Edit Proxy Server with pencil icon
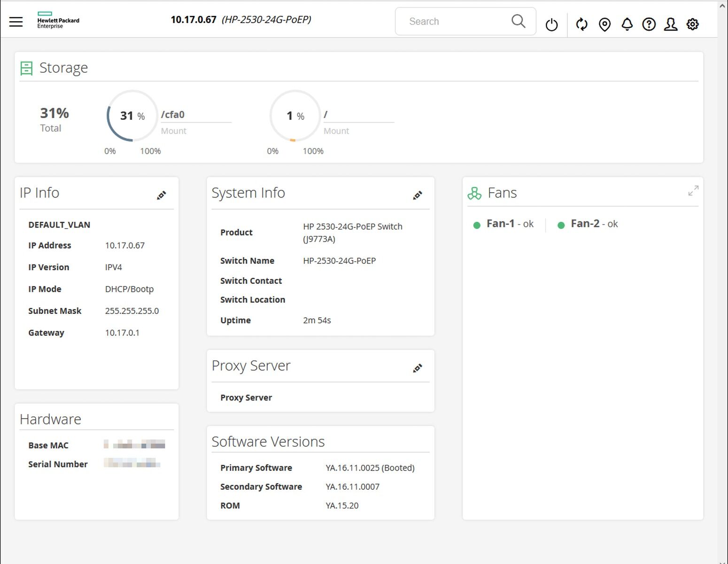This screenshot has width=728, height=564. coord(417,368)
